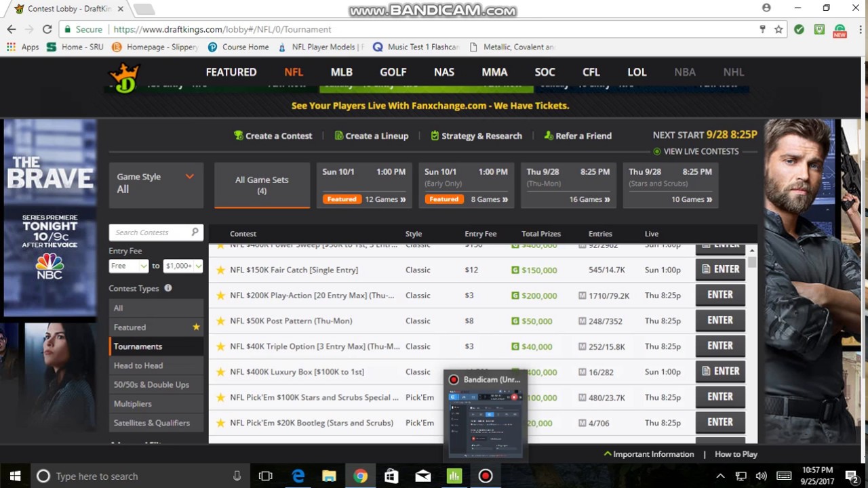The height and width of the screenshot is (488, 868).
Task: Click the search magnifier in Search Contests
Action: click(195, 232)
